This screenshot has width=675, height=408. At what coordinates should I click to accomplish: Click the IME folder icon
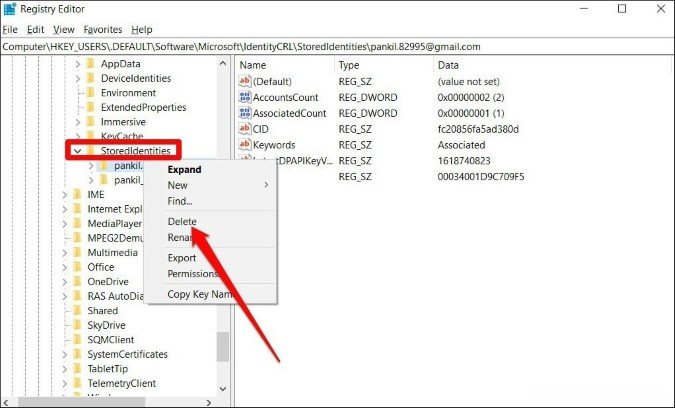pyautogui.click(x=77, y=195)
